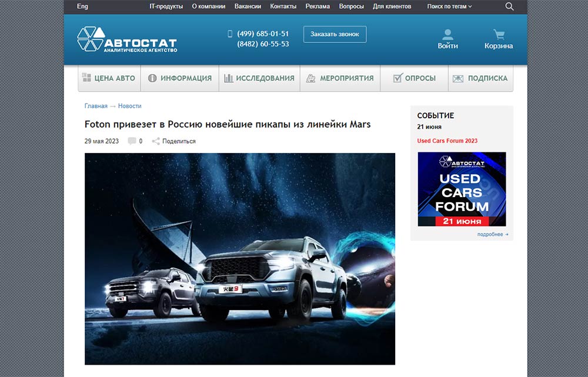This screenshot has height=377, width=588.
Task: Click the share icon next to Поделиться
Action: 156,141
